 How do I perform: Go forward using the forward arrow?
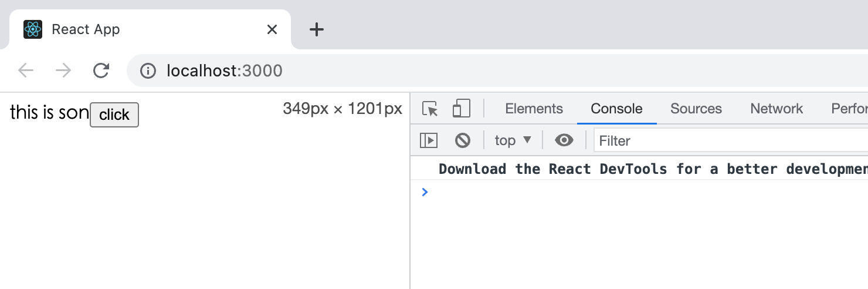(63, 71)
